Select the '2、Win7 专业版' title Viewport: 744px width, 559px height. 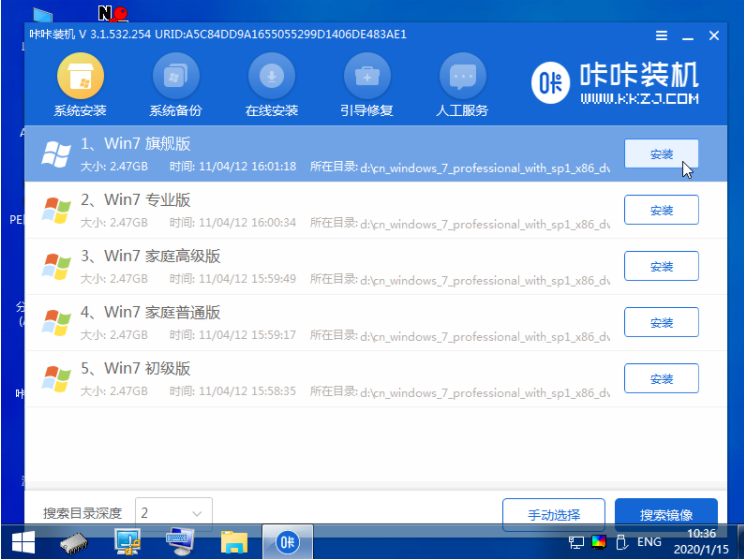pos(135,199)
